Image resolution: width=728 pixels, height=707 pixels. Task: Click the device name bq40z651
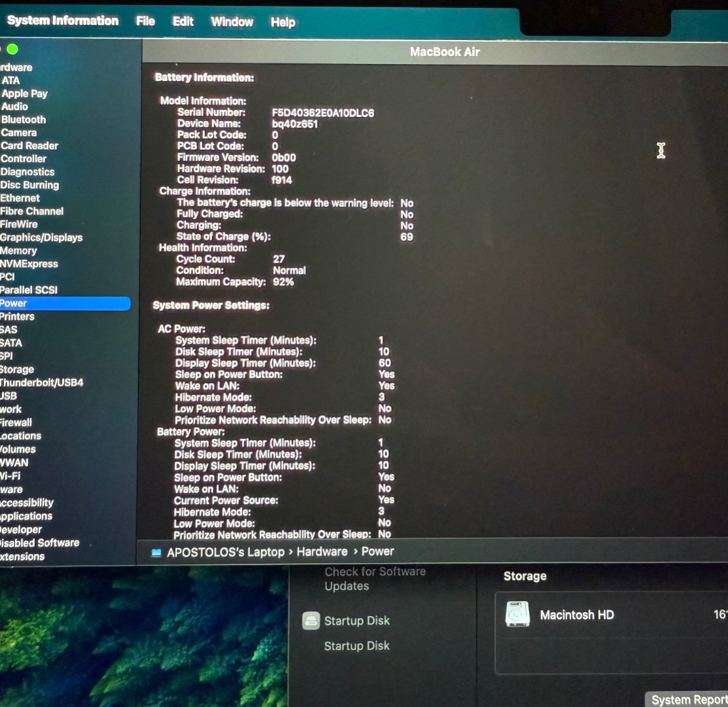click(295, 124)
